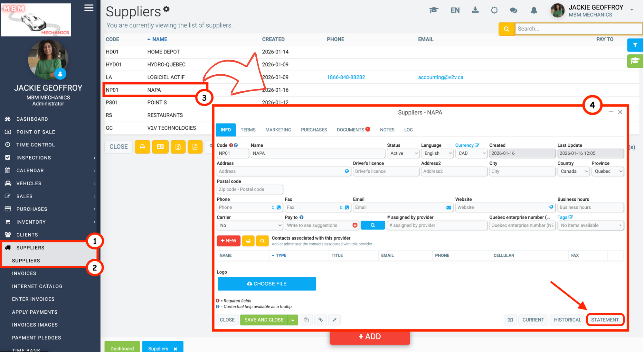Click the email envelope icon in Email field
The image size is (644, 352).
point(449,208)
